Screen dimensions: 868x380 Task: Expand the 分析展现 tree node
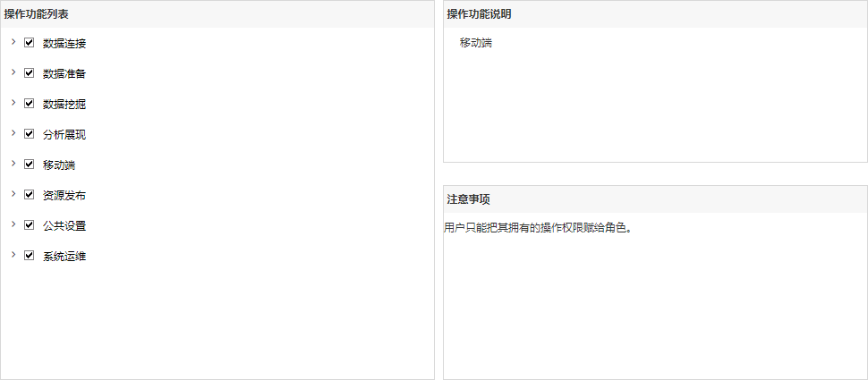tap(13, 132)
